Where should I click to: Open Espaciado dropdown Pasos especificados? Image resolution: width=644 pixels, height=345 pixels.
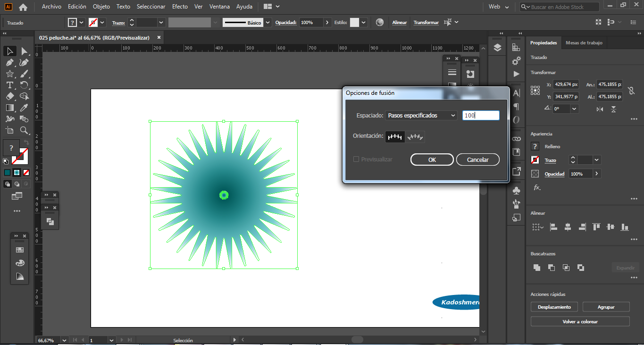pyautogui.click(x=421, y=115)
